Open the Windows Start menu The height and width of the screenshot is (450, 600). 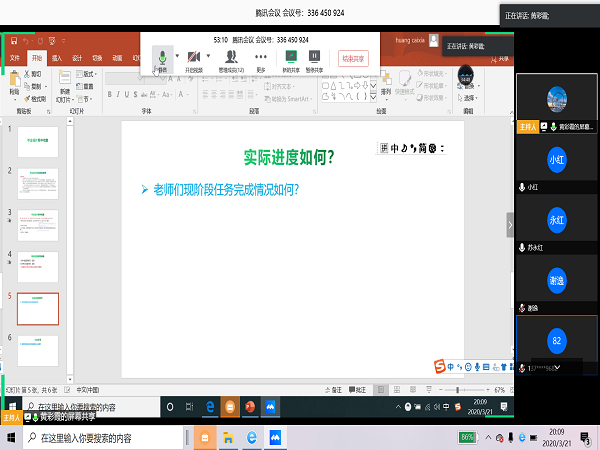click(11, 438)
